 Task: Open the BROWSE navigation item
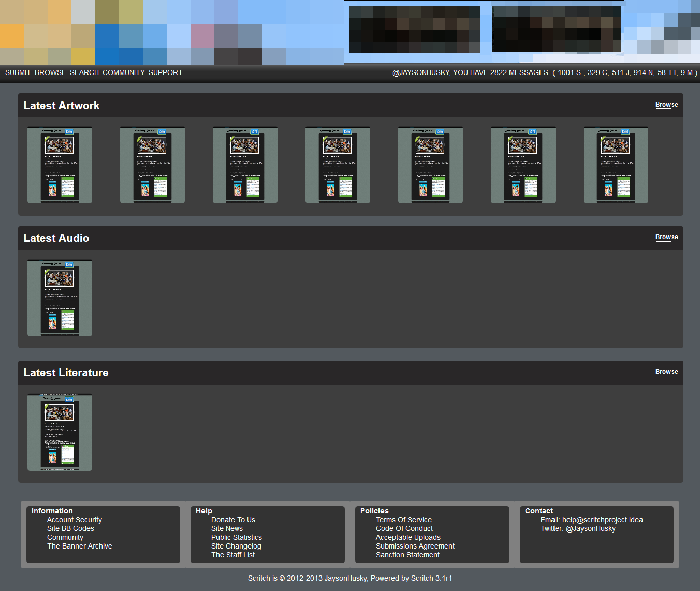point(50,72)
